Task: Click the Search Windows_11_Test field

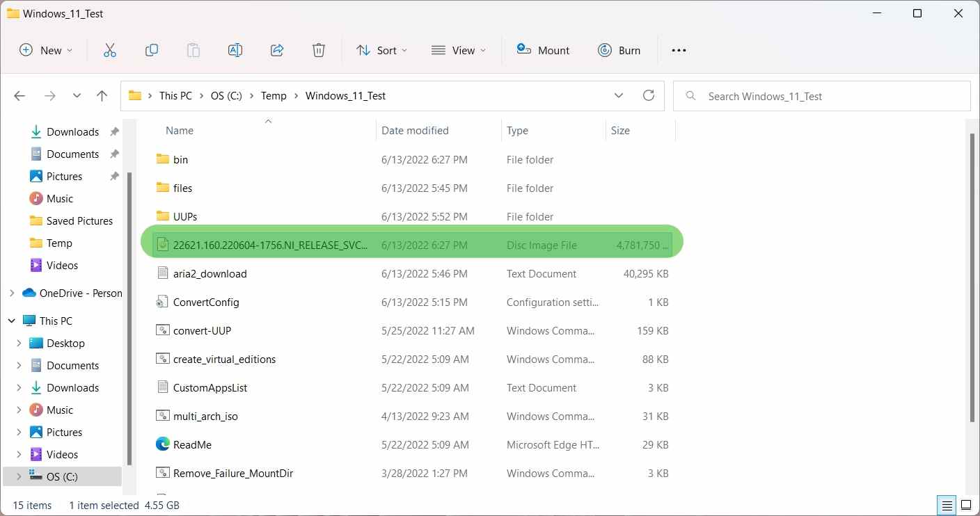Action: pos(822,96)
